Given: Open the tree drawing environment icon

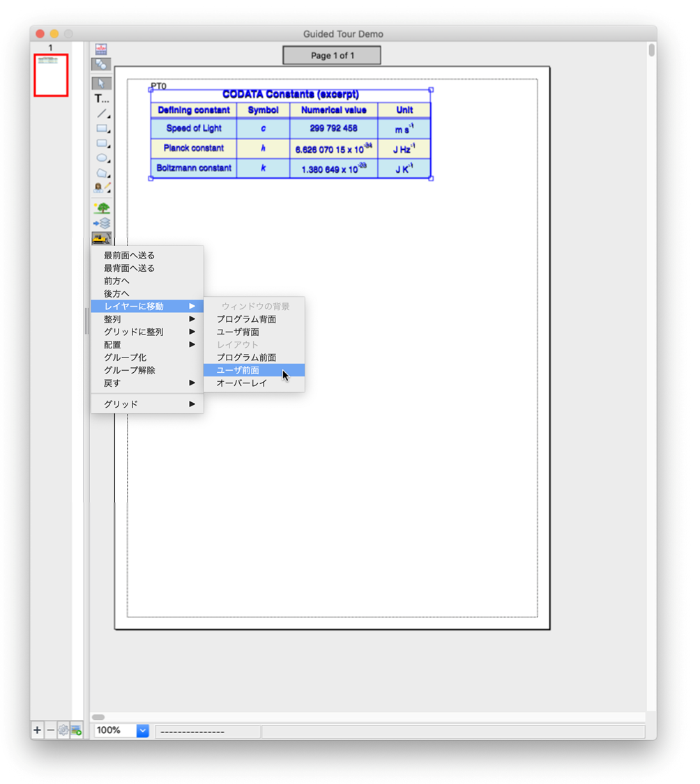Looking at the screenshot, I should point(102,208).
